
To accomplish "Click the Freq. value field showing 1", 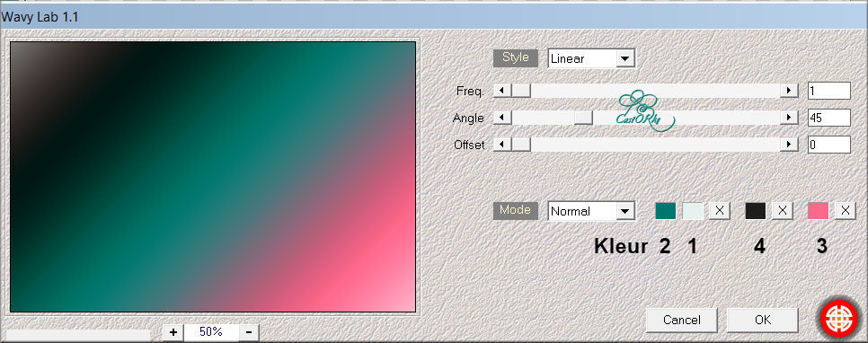I will [828, 91].
